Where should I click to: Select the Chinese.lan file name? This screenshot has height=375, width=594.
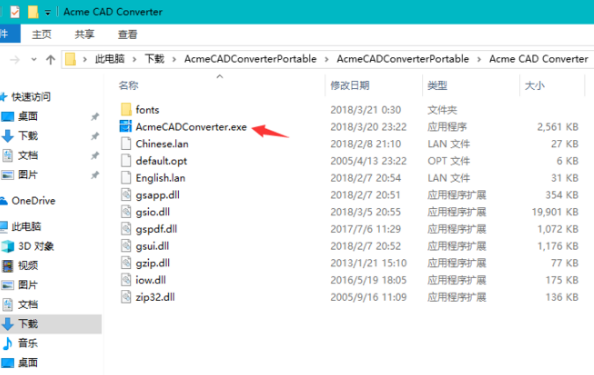[162, 144]
